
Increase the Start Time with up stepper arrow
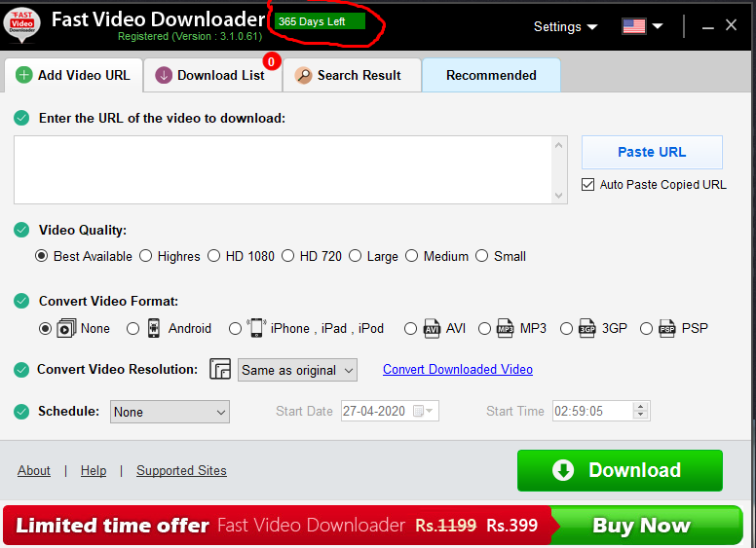pyautogui.click(x=640, y=407)
